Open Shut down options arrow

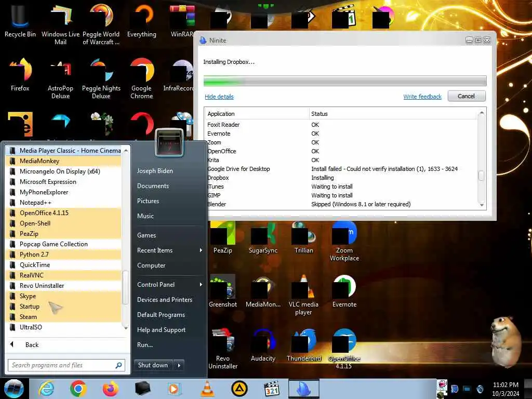(x=179, y=365)
